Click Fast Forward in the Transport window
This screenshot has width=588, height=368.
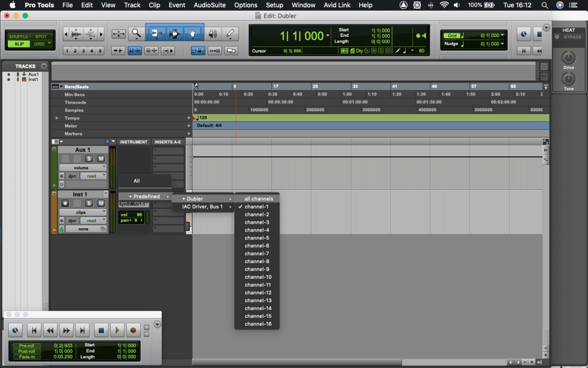(67, 331)
